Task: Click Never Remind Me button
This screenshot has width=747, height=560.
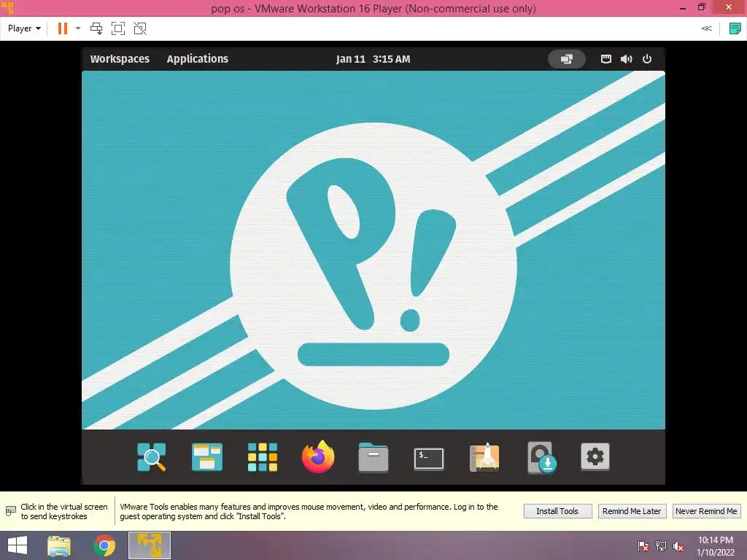Action: pyautogui.click(x=706, y=511)
